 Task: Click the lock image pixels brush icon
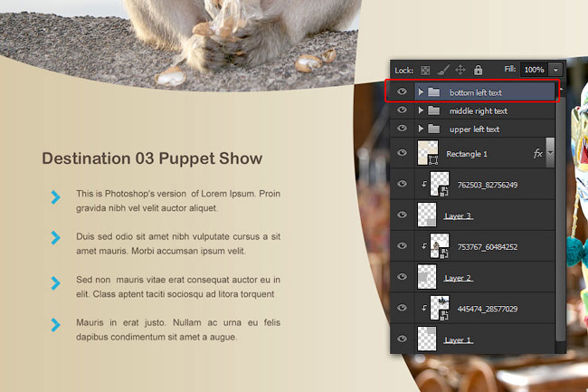[x=443, y=70]
